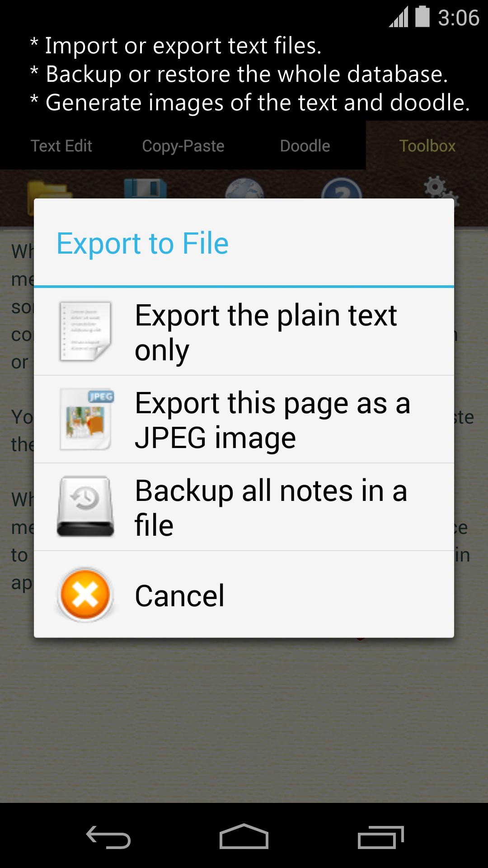Select the Toolbox tab

(x=427, y=146)
